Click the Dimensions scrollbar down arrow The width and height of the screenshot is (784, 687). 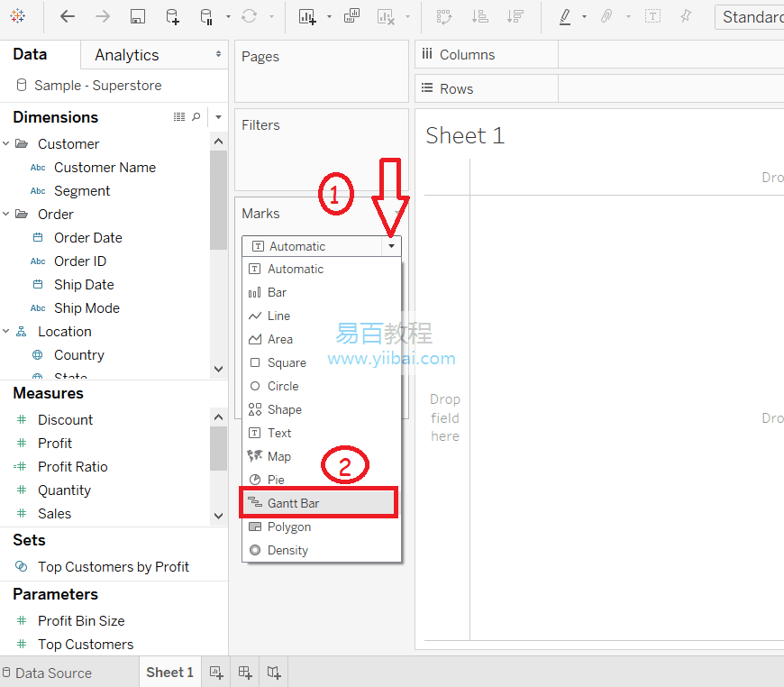pos(218,369)
